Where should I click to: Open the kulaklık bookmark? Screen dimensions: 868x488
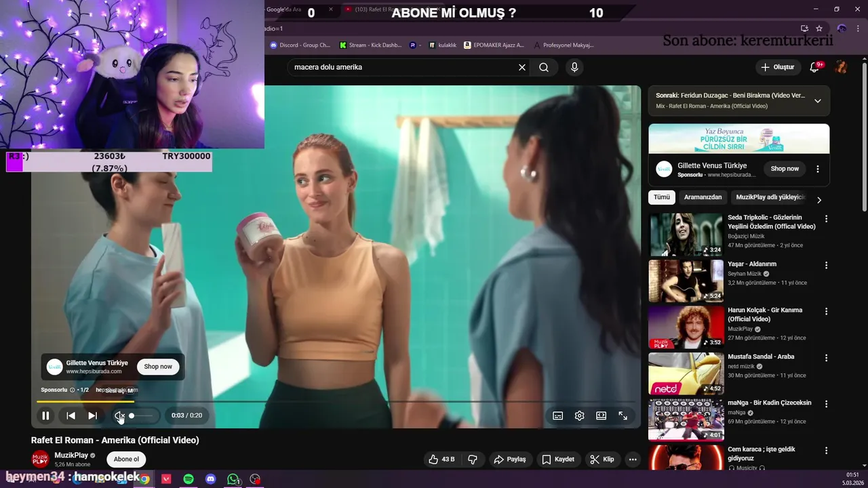click(443, 45)
